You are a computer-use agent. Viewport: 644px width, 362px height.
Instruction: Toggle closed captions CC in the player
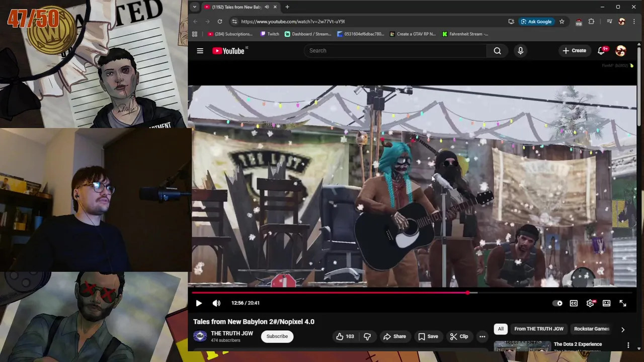(574, 303)
